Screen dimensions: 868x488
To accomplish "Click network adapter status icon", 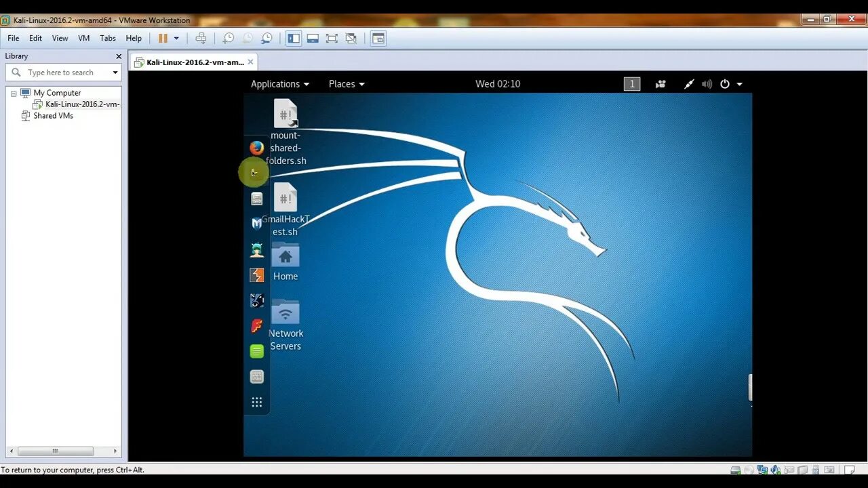I will (762, 470).
